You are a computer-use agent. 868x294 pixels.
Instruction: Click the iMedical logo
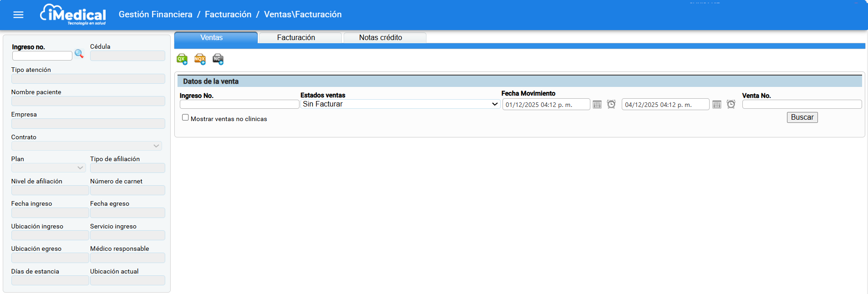coord(73,15)
